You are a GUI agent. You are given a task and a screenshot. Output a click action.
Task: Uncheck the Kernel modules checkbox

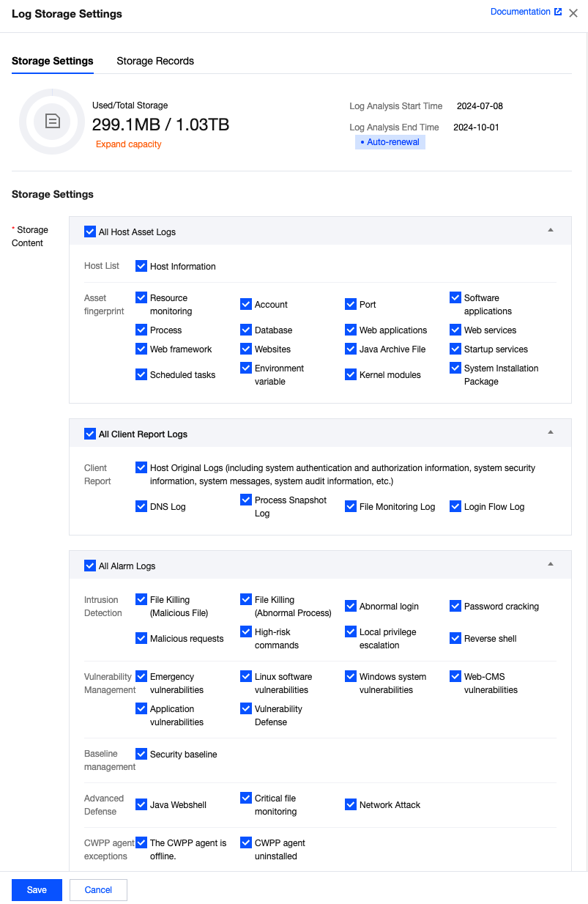point(351,374)
